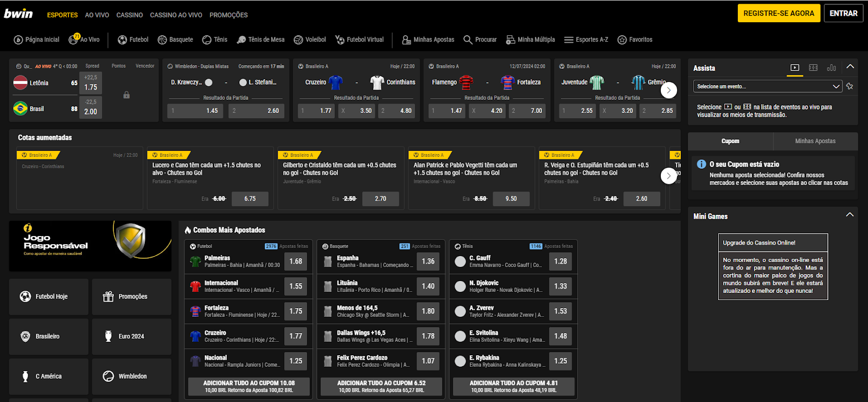Screen dimensions: 868x402
Task: Select the Juventude win odds 2.55
Action: click(x=578, y=111)
